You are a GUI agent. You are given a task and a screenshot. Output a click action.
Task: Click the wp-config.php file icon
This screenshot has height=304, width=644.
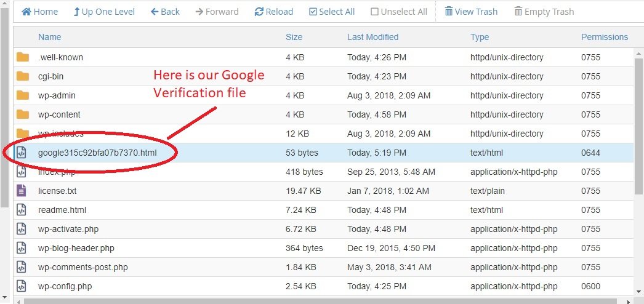(22, 286)
